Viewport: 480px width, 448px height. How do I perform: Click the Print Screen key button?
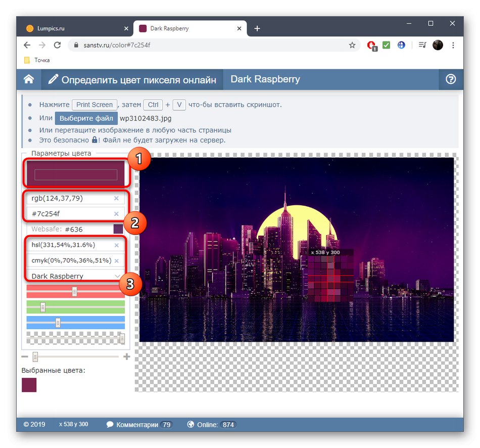pos(94,105)
